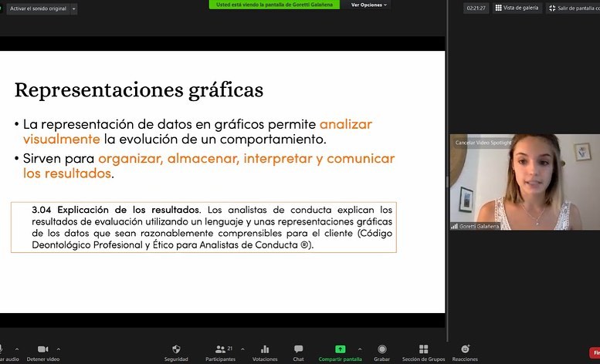Toggle Activar el sonido original

(x=39, y=8)
